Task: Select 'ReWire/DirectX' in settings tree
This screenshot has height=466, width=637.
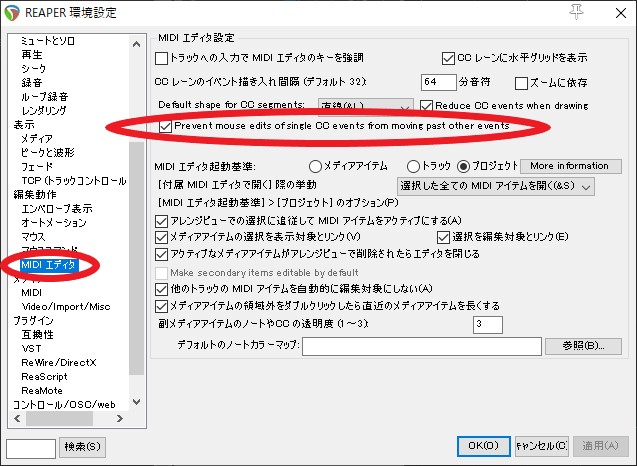Action: 59,363
